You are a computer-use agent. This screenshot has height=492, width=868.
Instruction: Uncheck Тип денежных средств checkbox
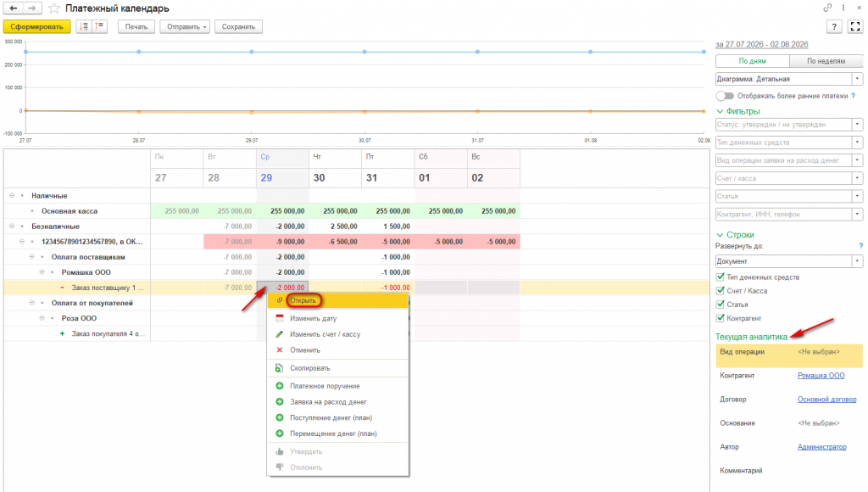pyautogui.click(x=721, y=277)
